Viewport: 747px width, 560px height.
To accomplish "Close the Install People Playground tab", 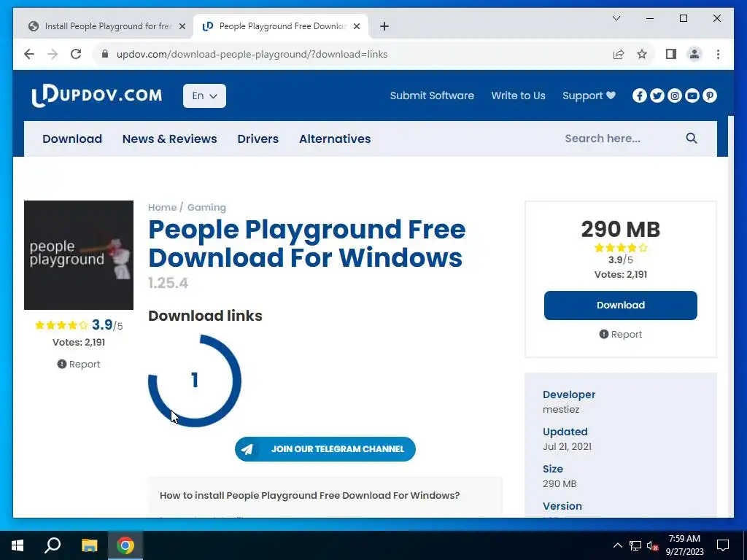I will coord(182,26).
